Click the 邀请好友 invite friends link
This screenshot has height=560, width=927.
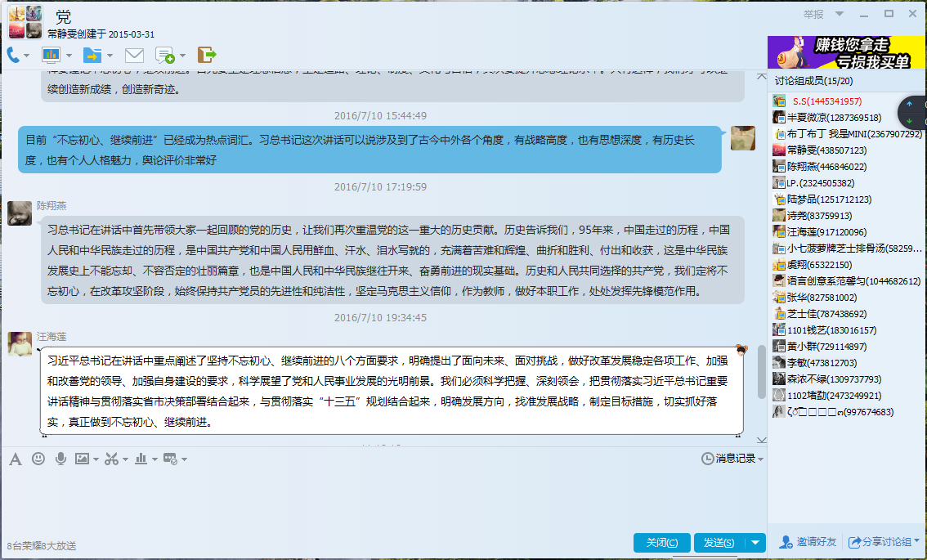[x=808, y=542]
